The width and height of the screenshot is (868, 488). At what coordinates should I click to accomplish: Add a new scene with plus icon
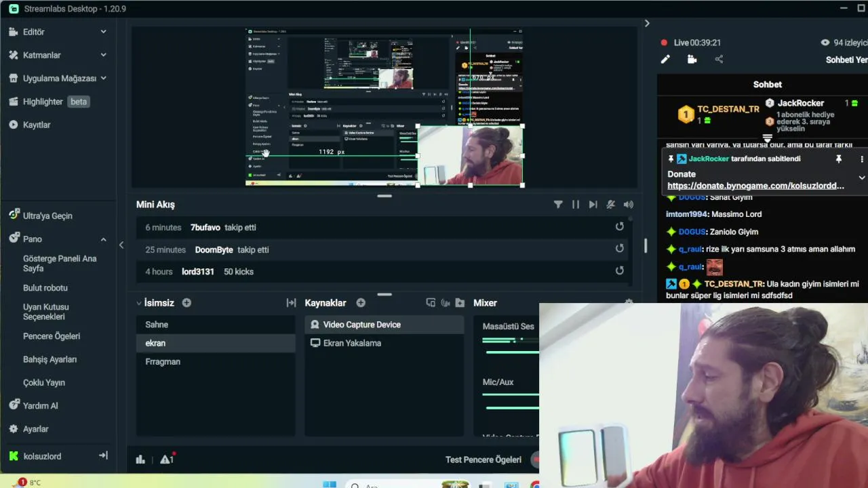(x=186, y=303)
